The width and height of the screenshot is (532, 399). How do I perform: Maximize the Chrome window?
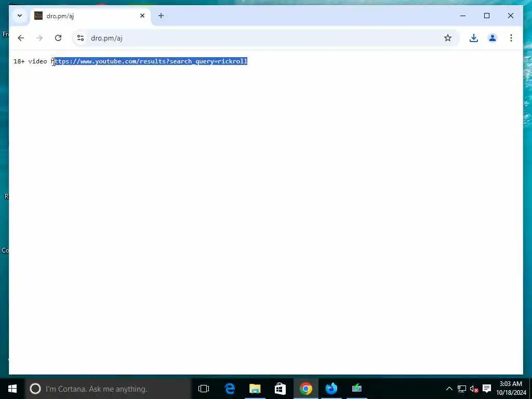point(486,16)
